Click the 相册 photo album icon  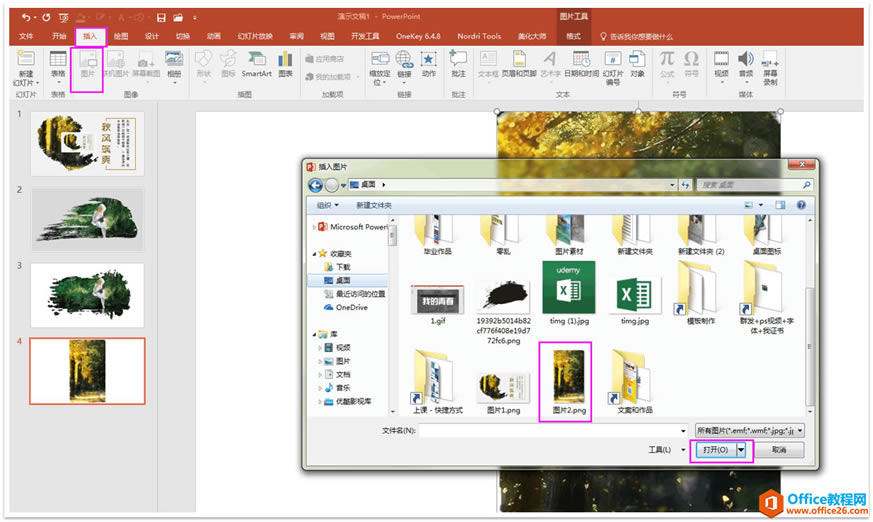tap(174, 59)
